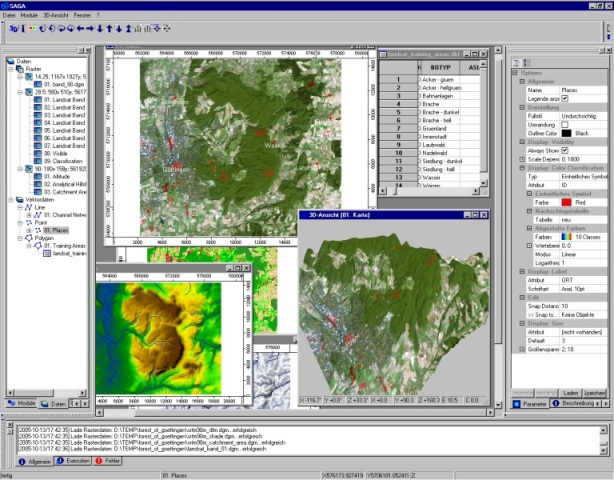Toggle the Legende anzeigen checkbox

click(565, 99)
